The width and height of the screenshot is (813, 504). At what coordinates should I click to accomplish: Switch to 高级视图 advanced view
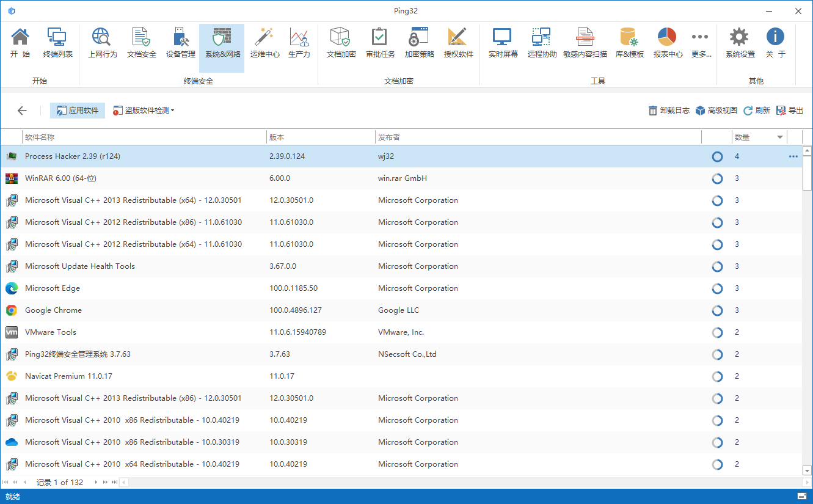716,111
